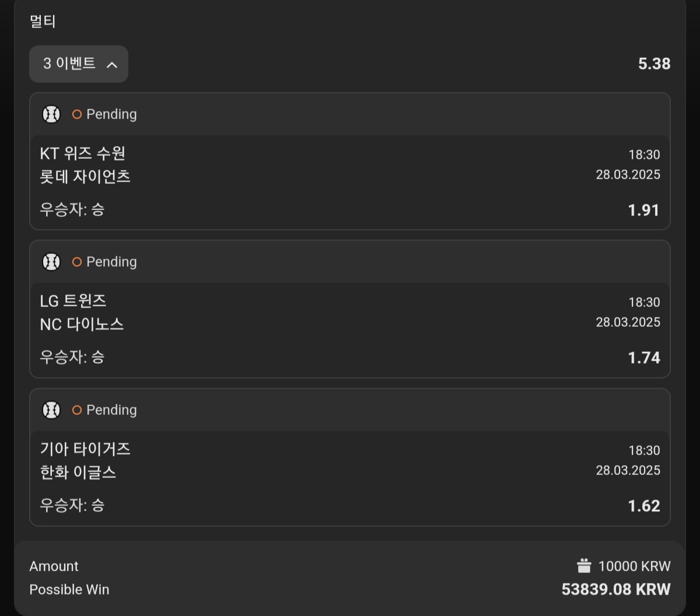700x616 pixels.
Task: Click the baseball icon on LG 트윈즈 bet
Action: point(51,262)
